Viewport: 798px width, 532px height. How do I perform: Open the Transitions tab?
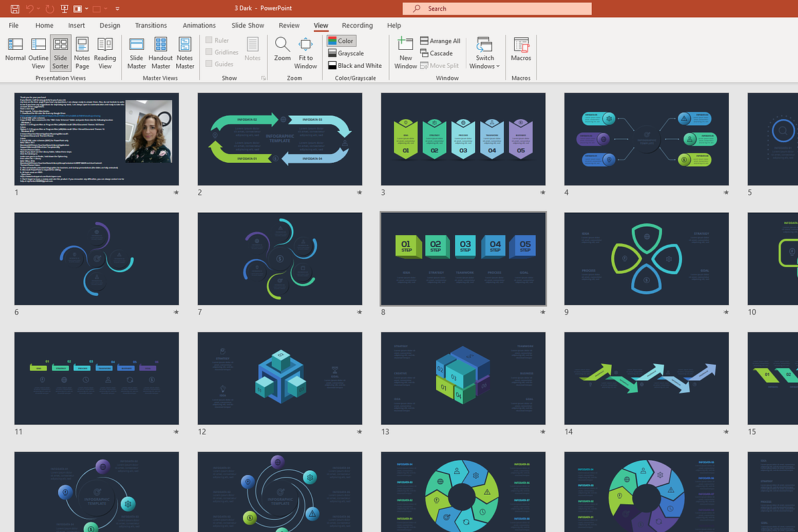151,25
